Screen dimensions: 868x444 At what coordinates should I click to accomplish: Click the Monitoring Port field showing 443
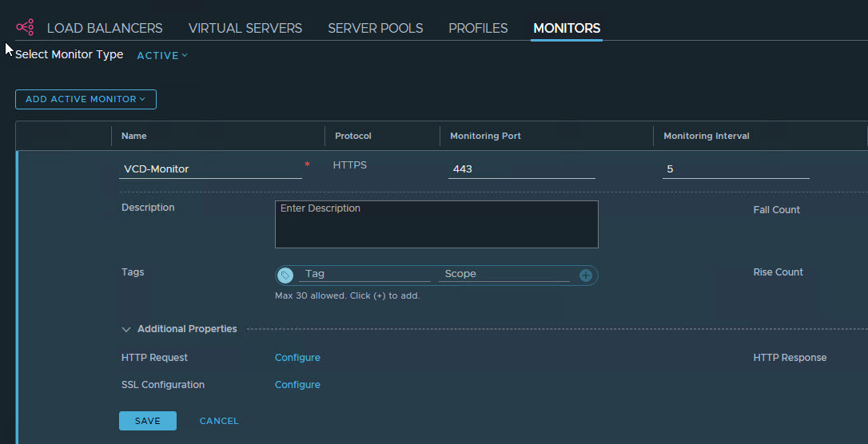(x=521, y=168)
